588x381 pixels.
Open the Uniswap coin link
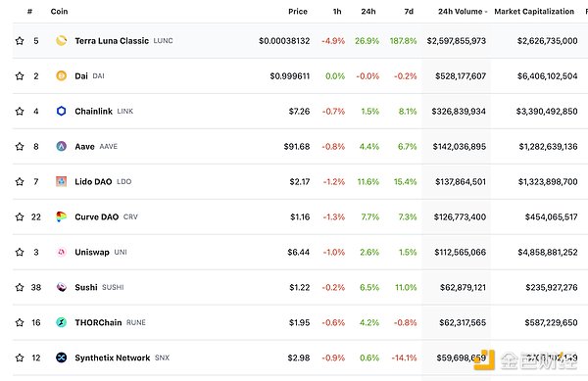(x=92, y=252)
